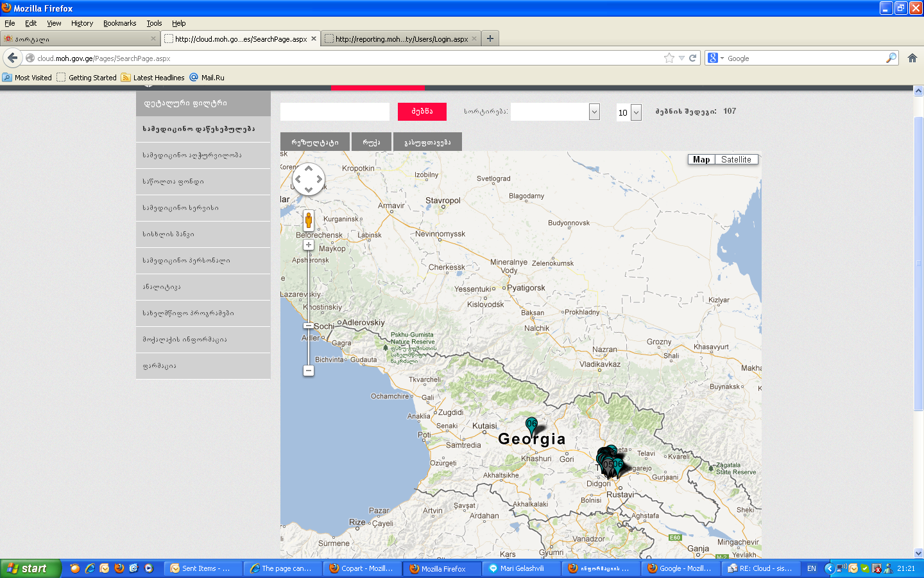This screenshot has width=924, height=578.
Task: Open the search engine selector dropdown
Action: (715, 58)
